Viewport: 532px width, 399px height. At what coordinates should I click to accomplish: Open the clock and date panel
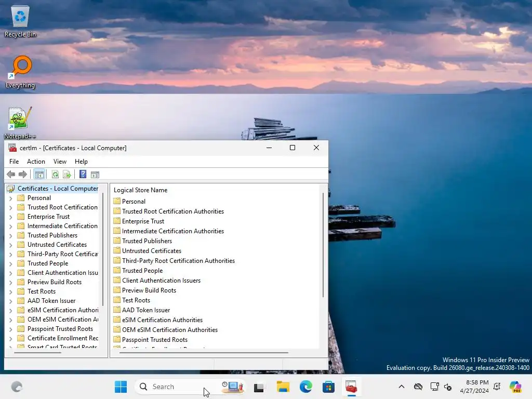click(x=474, y=387)
